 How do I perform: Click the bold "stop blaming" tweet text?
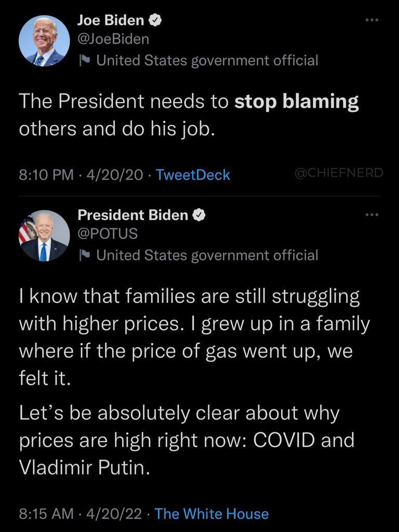296,102
